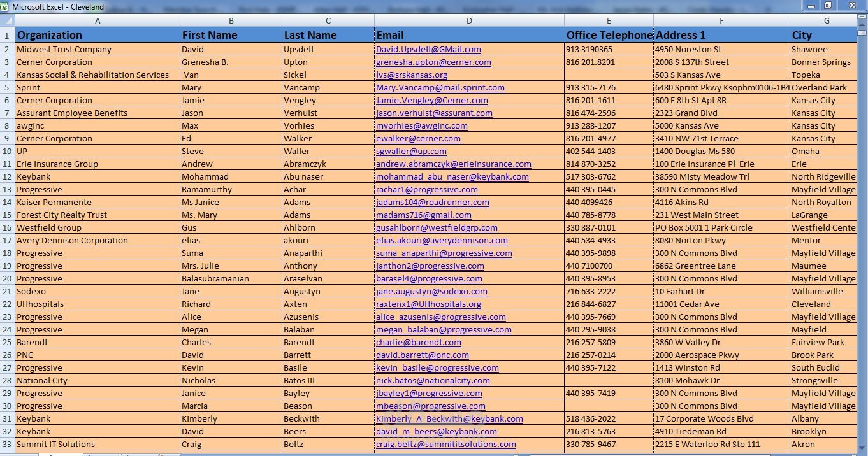Screen dimensions: 868x456
Task: Open jadams104@roadrunner.com email link
Action: click(433, 202)
